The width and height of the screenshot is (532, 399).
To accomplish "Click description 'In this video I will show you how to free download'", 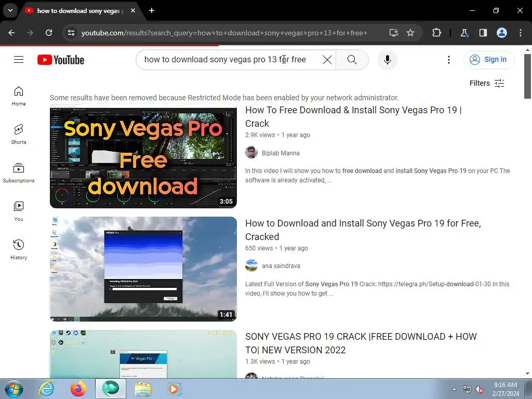I will pos(378,176).
